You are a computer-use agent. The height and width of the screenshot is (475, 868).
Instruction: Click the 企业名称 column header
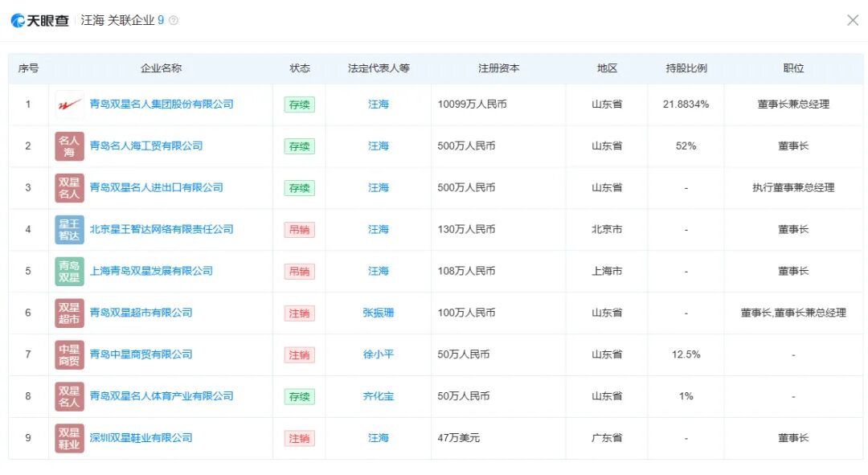point(161,68)
